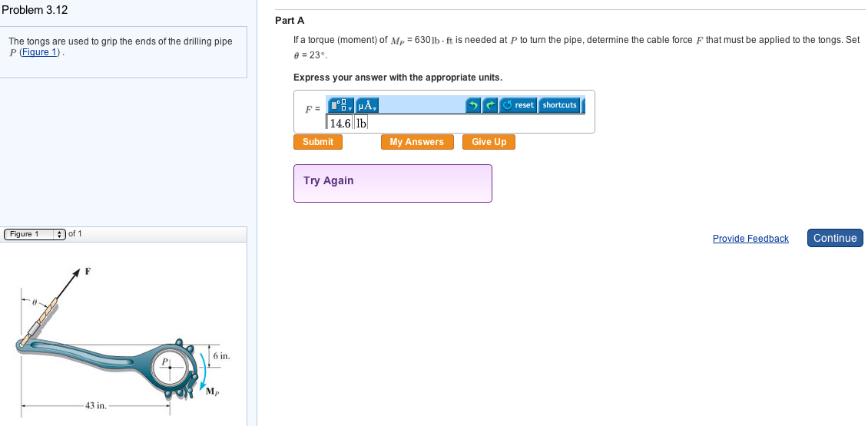Open the math templates menu icon
Screen dimensions: 868x426
coord(340,105)
